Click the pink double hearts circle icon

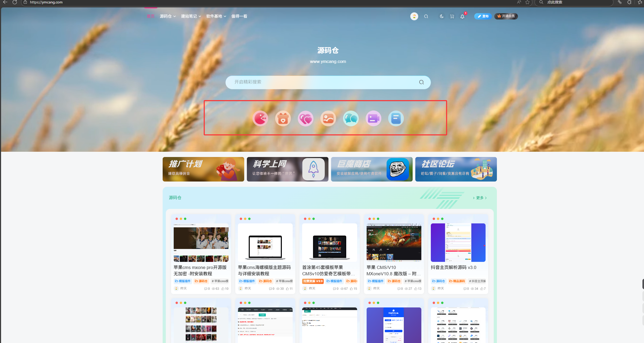[x=306, y=119]
